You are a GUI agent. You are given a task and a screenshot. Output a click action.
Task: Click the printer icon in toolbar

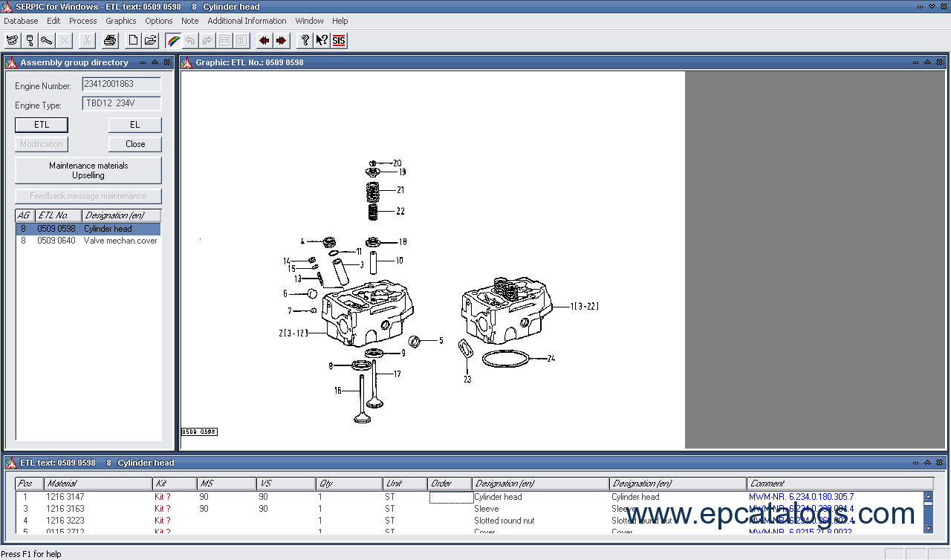110,40
